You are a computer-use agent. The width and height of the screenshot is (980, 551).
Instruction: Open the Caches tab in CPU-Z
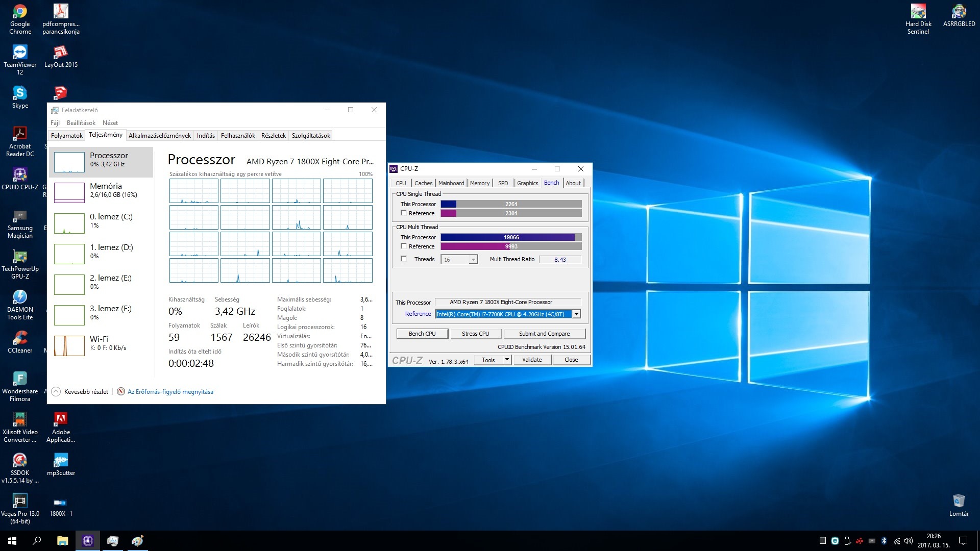pyautogui.click(x=423, y=183)
